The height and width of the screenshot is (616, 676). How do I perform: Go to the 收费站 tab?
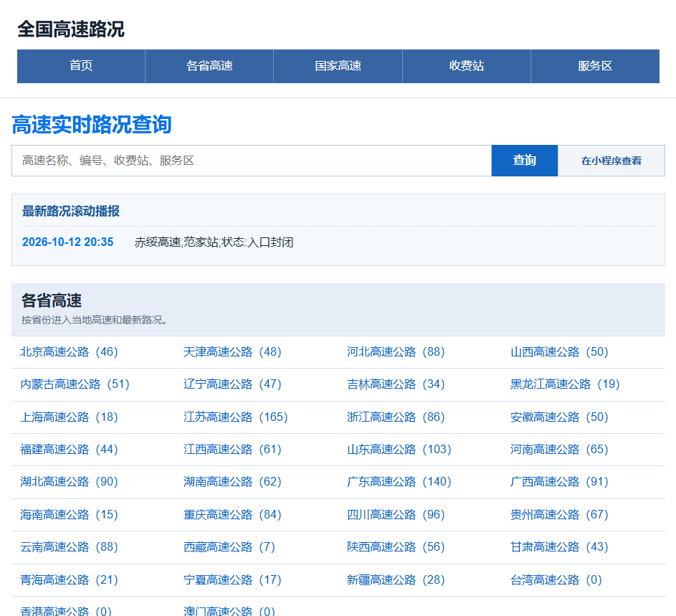point(467,66)
